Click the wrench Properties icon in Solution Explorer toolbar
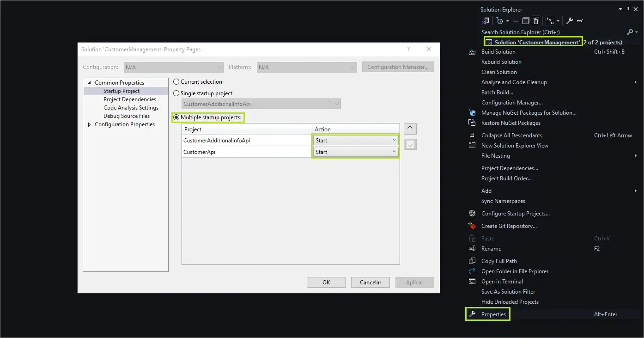644x338 pixels. click(x=570, y=21)
